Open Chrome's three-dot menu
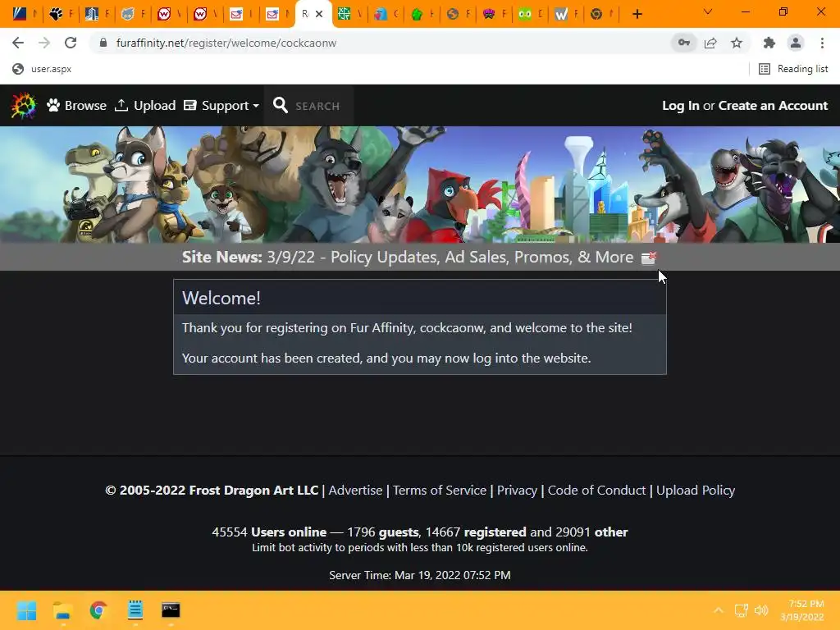The width and height of the screenshot is (840, 630). (822, 43)
